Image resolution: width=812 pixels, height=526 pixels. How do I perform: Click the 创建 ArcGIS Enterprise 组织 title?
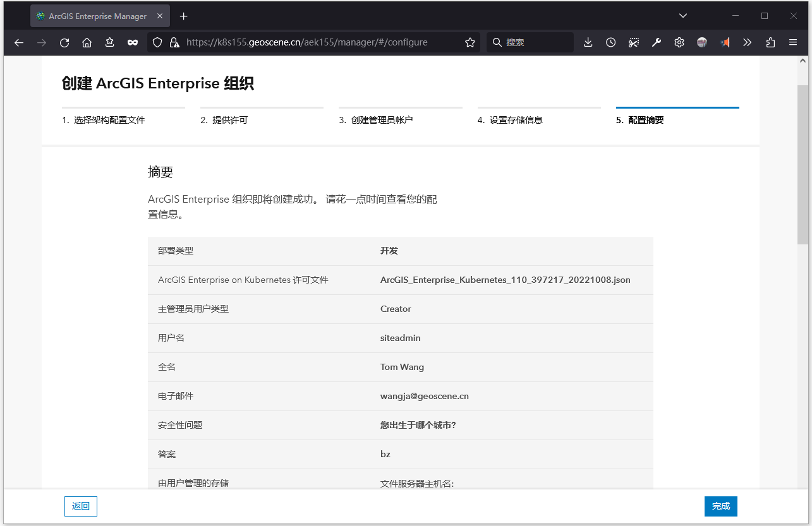click(x=158, y=83)
